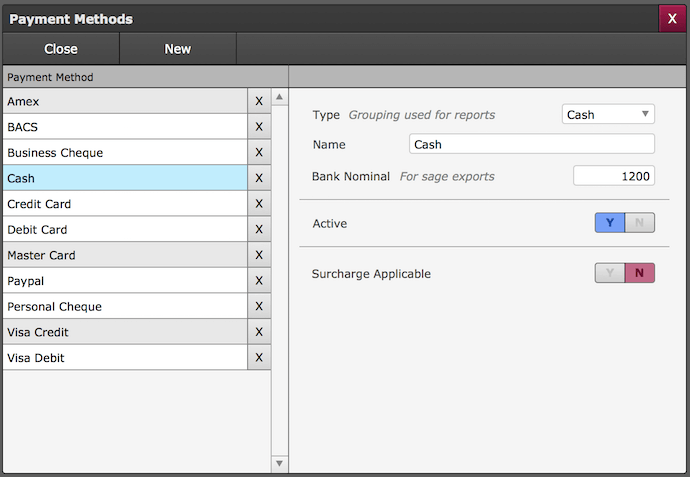Click the X next to Visa Debit
This screenshot has height=477, width=690.
(259, 358)
